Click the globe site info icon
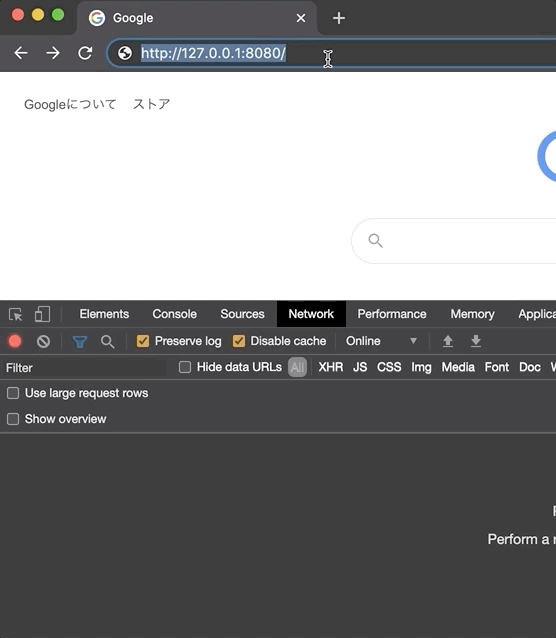This screenshot has width=556, height=638. click(x=125, y=53)
